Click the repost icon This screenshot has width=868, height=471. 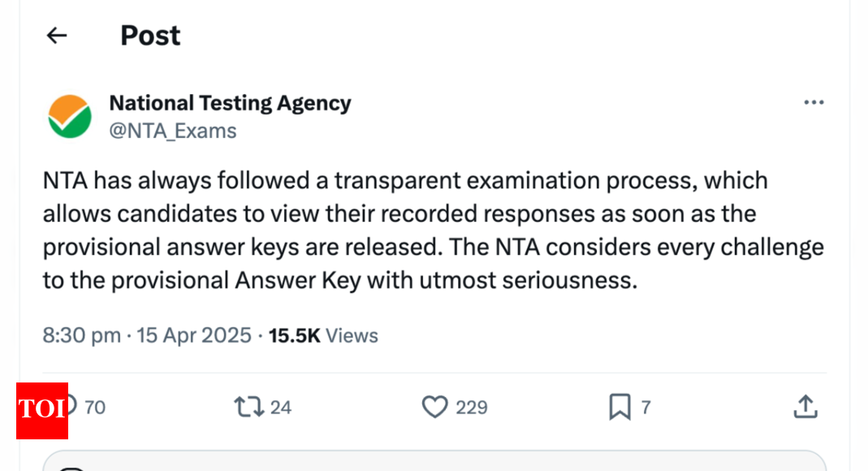(x=248, y=407)
